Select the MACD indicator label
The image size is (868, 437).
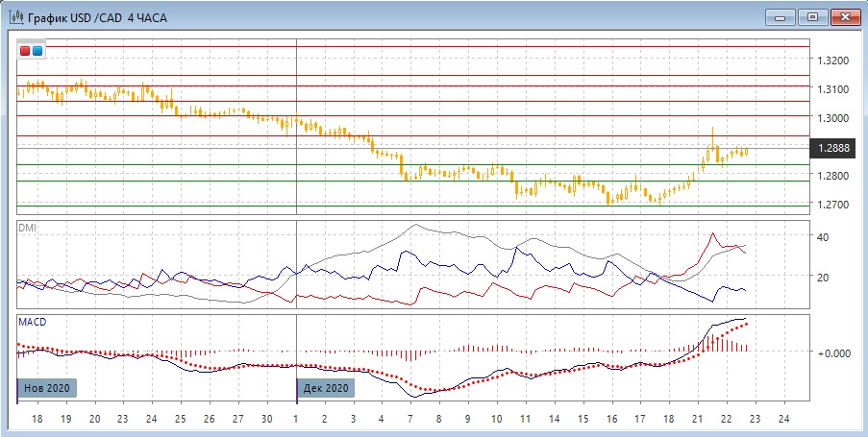[x=32, y=322]
